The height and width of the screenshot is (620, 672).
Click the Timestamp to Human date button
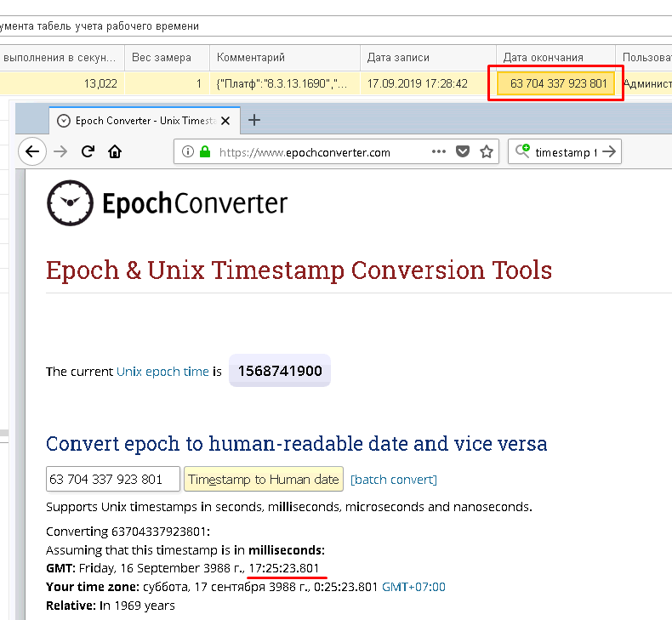pyautogui.click(x=263, y=479)
